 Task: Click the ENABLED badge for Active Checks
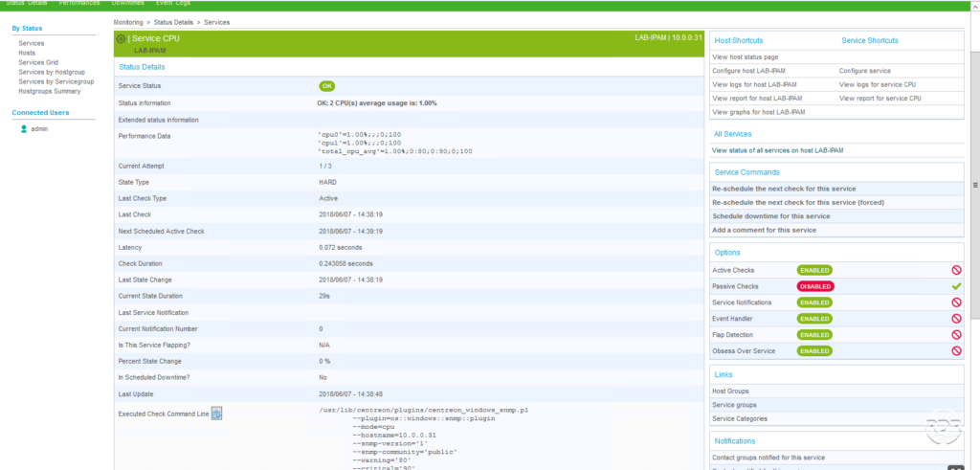pos(814,270)
